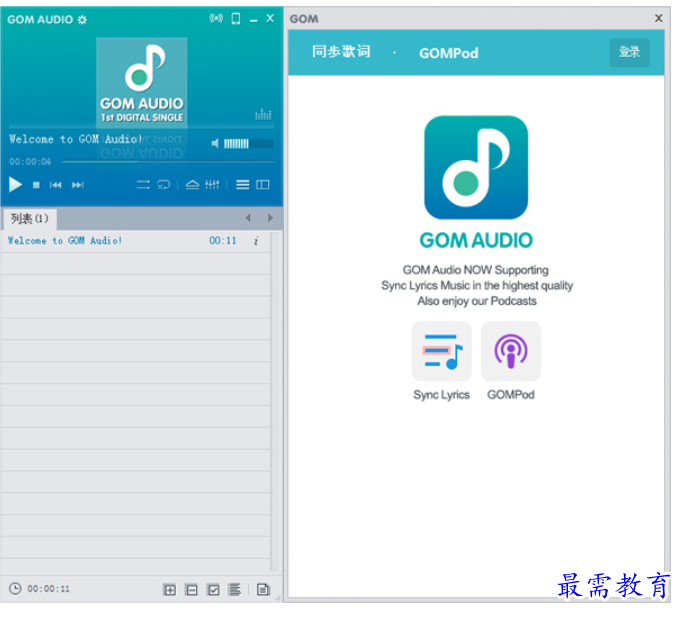Screen dimensions: 679x617
Task: Toggle repeat mode arrows icon
Action: 143,185
